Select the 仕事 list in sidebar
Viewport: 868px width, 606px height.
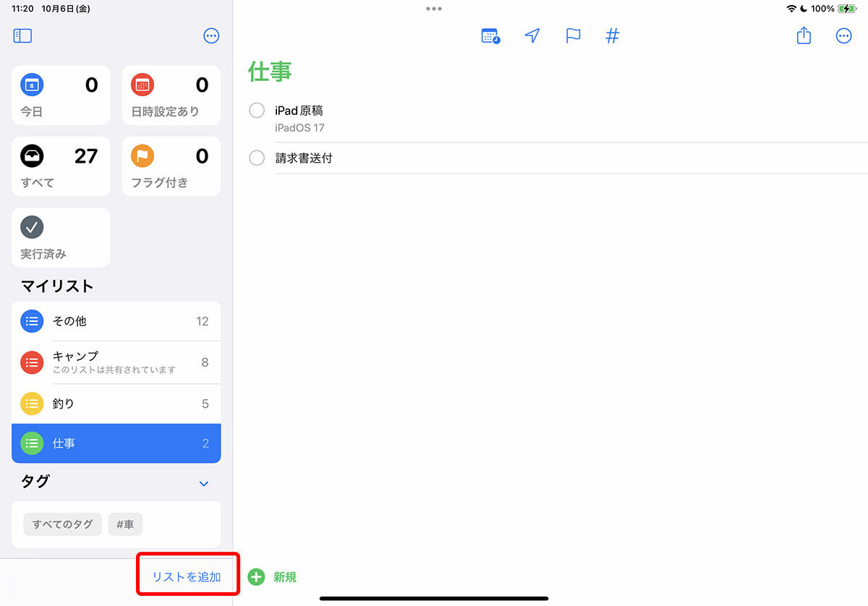coord(116,443)
